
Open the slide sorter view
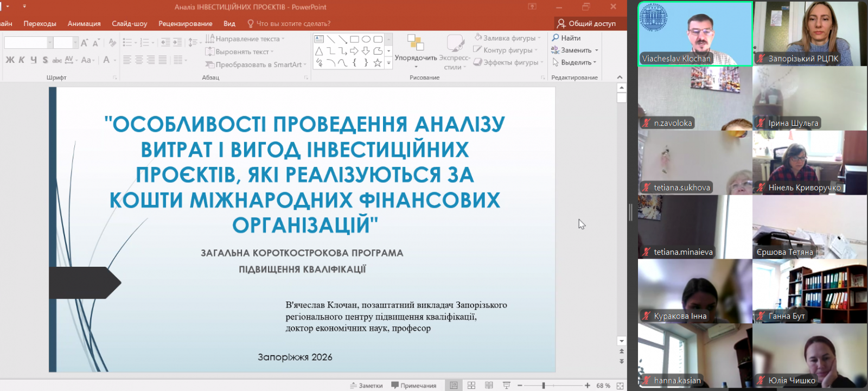coord(471,386)
